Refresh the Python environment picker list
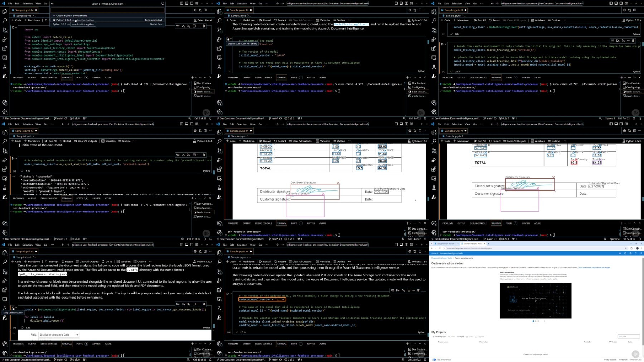644x362 pixels. [162, 4]
